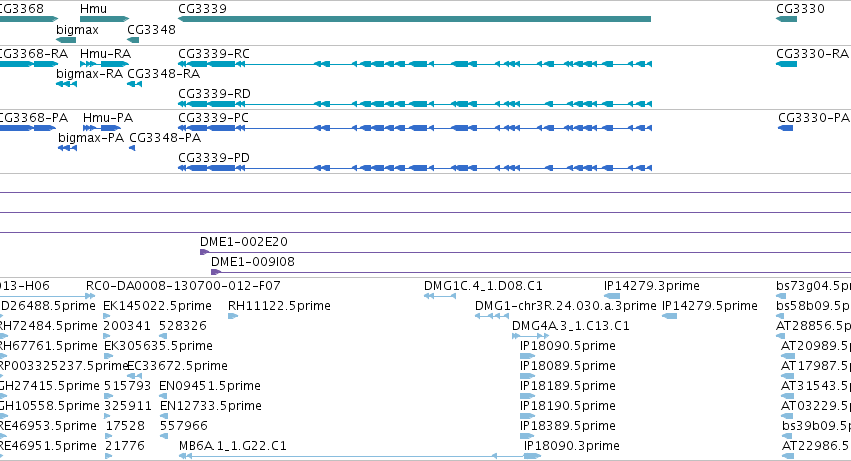Click protein label CG3339-PC

point(214,118)
